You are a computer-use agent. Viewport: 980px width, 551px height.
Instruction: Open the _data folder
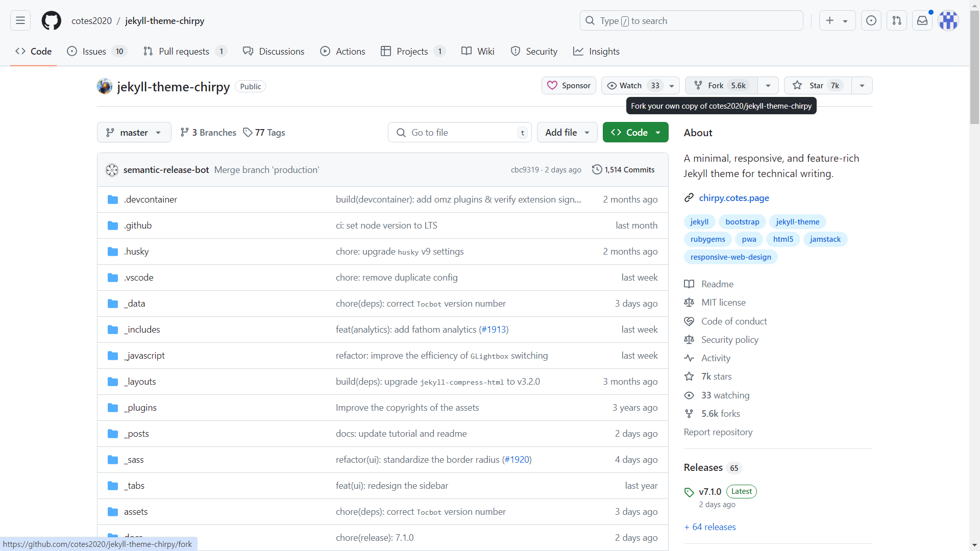pyautogui.click(x=135, y=304)
